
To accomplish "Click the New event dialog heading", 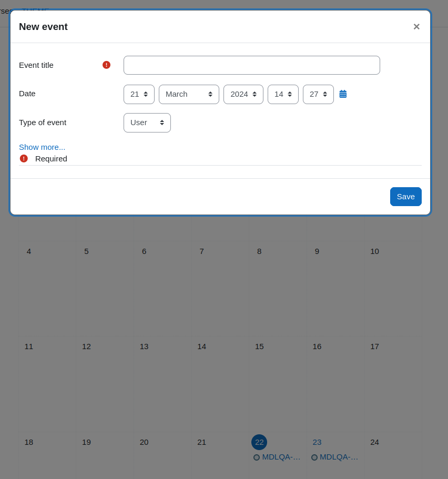I will (43, 27).
